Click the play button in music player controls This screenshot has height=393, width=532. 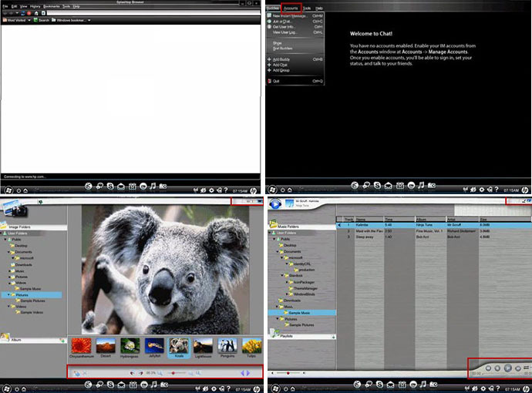tap(507, 368)
